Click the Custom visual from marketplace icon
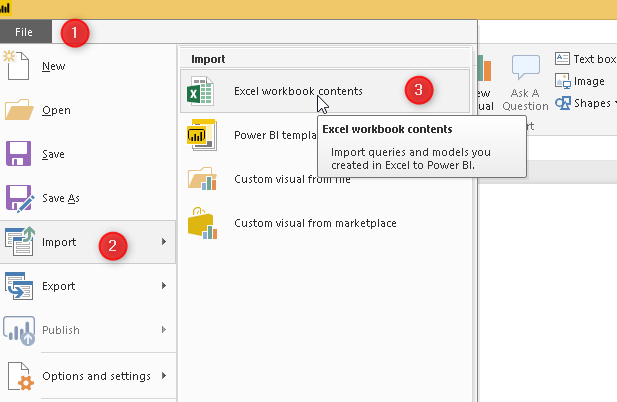 202,223
